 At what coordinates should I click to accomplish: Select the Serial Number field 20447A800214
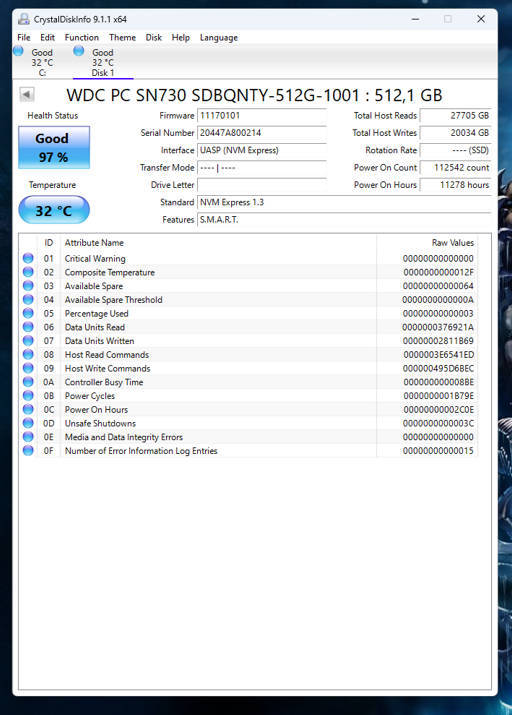[x=262, y=133]
